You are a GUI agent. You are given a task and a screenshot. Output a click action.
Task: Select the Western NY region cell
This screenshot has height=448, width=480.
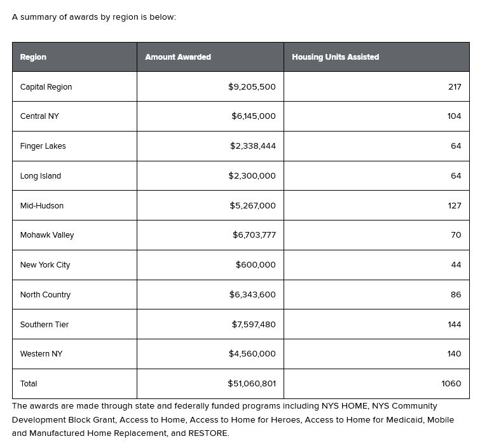(41, 354)
